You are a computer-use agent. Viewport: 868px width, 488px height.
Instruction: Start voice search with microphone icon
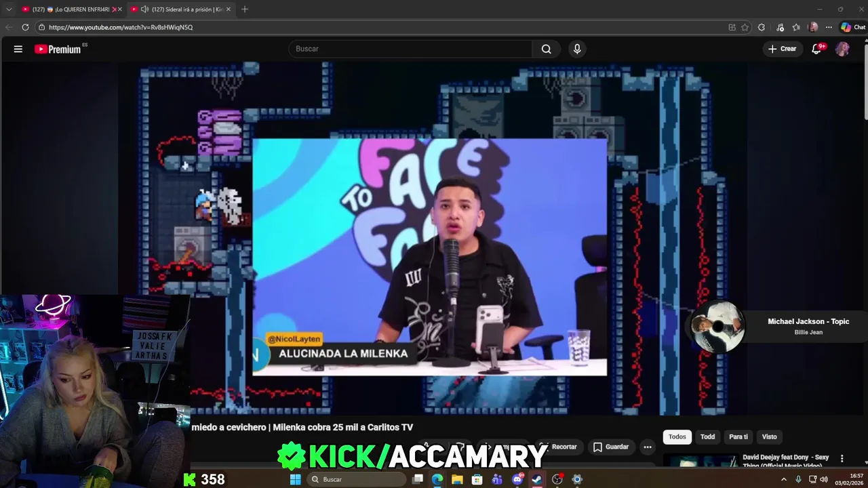click(577, 49)
